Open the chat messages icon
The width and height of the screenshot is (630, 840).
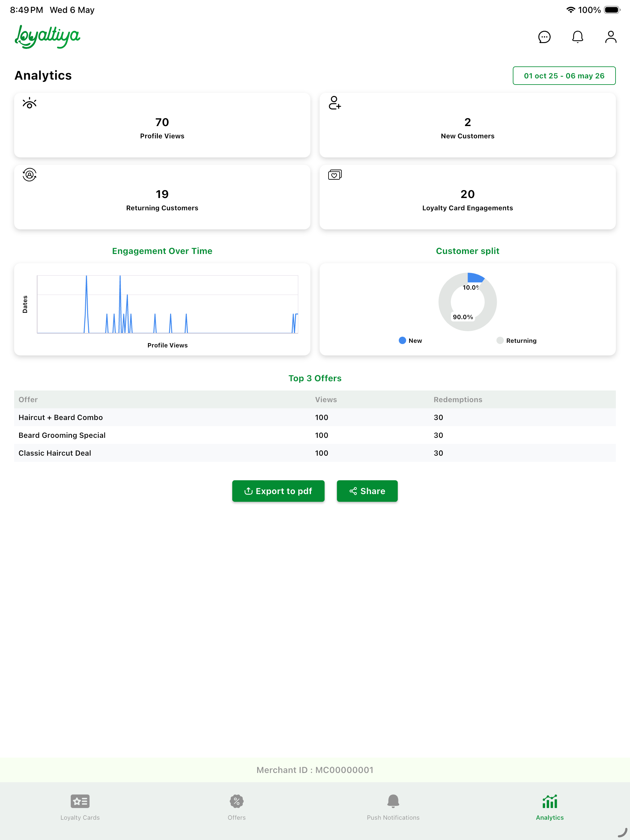tap(544, 37)
